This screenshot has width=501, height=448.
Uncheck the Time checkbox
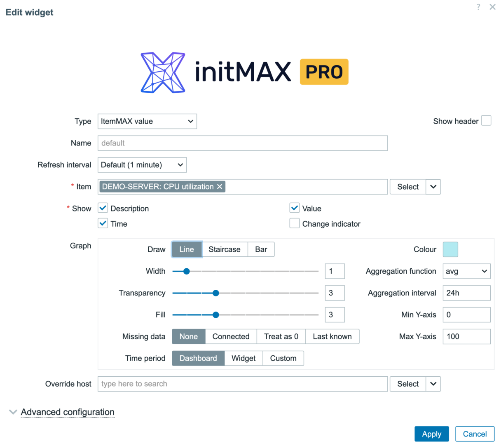103,223
